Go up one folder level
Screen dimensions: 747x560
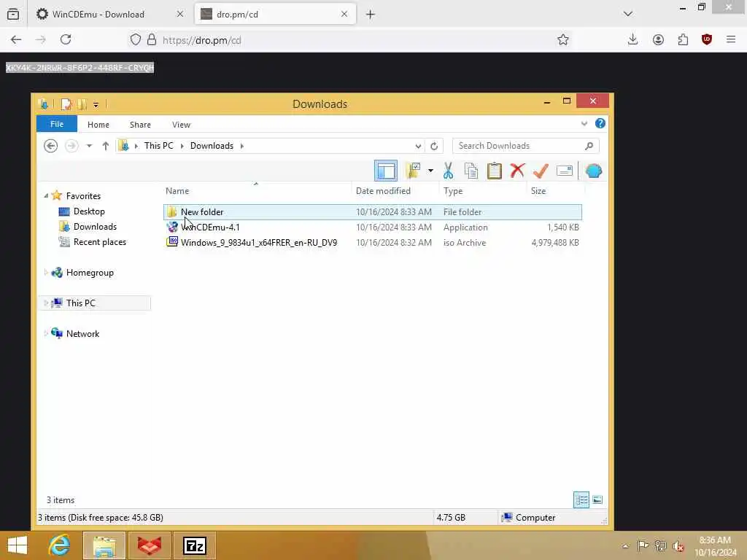coord(105,146)
